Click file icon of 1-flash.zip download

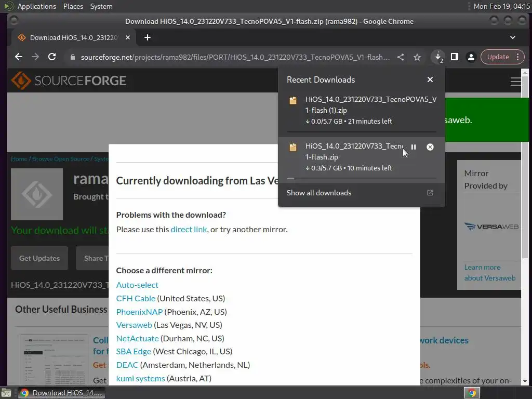point(293,147)
